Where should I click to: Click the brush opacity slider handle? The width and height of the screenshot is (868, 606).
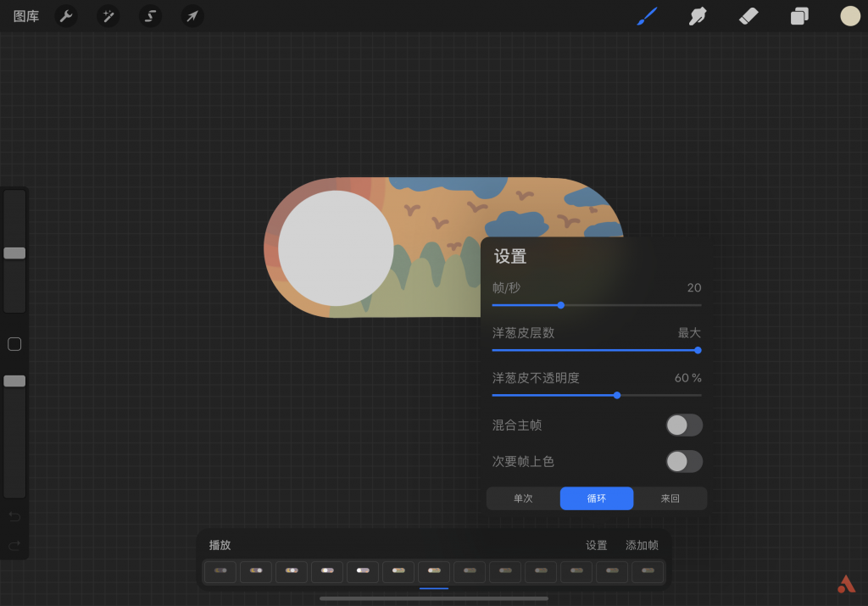[14, 381]
